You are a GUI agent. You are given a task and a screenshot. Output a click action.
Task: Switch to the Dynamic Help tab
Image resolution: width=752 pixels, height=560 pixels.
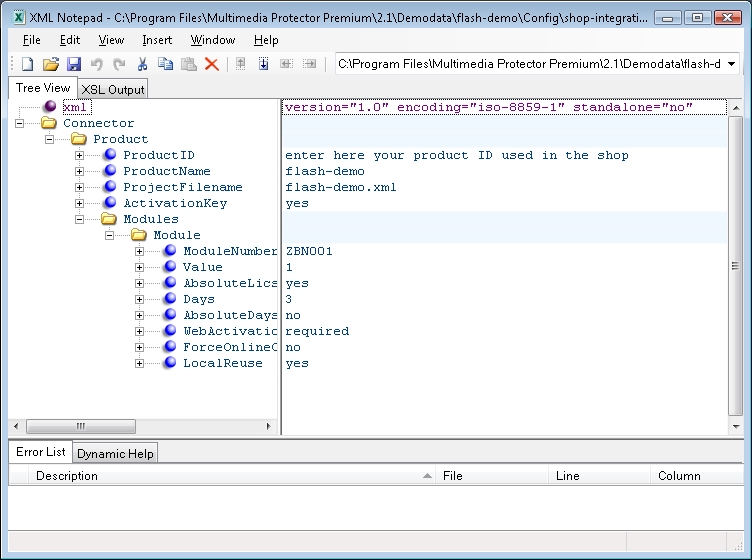(x=116, y=453)
